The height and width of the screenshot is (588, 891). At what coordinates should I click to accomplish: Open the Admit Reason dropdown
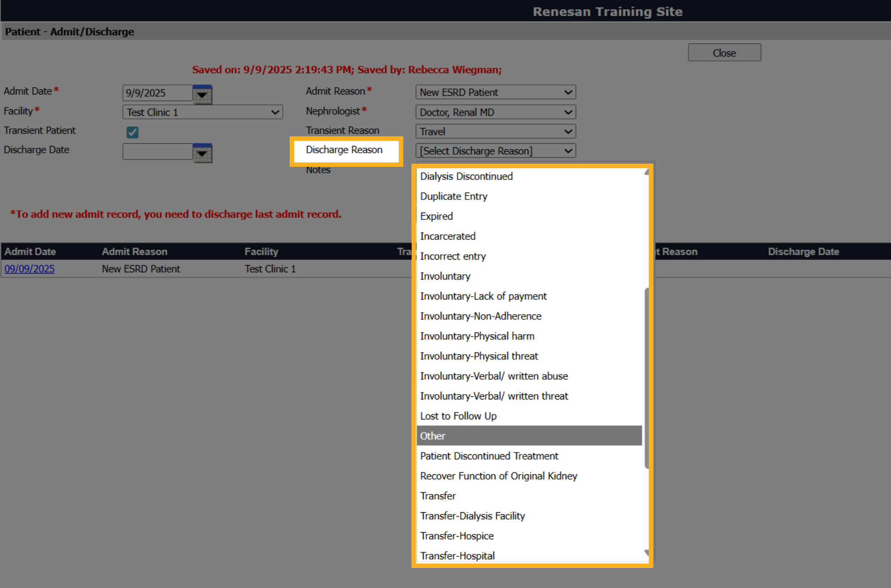point(495,92)
